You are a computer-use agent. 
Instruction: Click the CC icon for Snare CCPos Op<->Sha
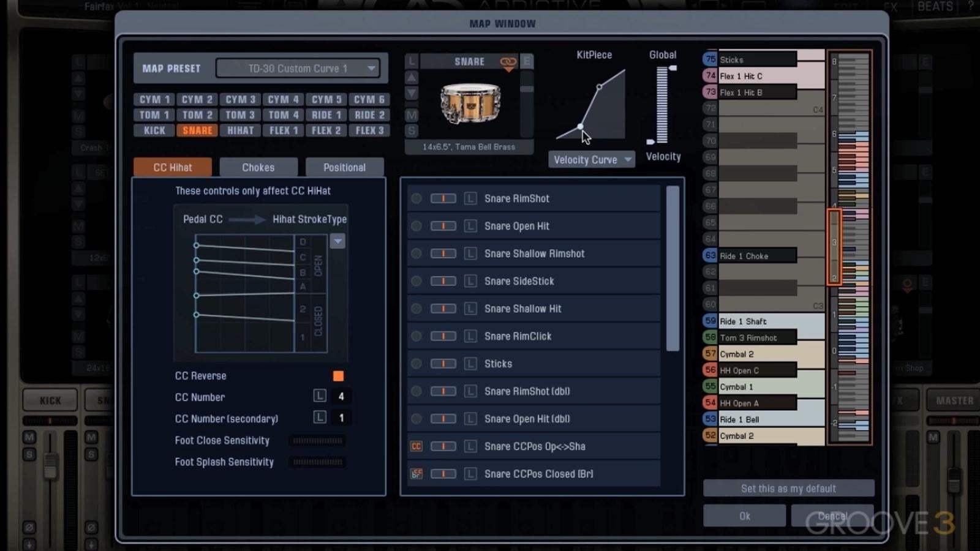coord(417,446)
